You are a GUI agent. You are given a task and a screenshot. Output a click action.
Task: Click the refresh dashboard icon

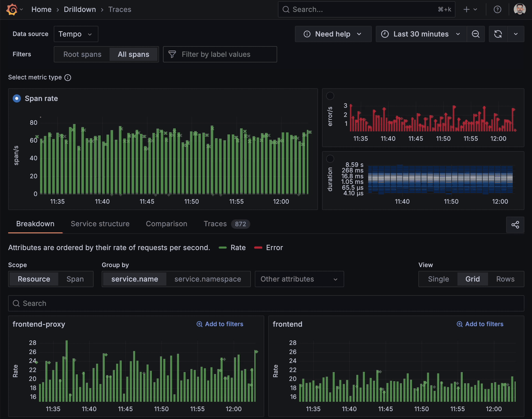coord(498,34)
